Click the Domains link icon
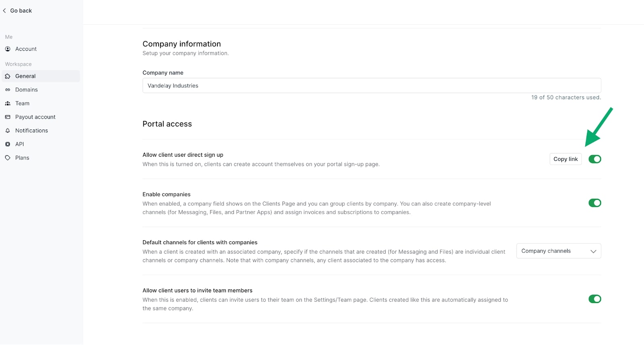644x345 pixels. [8, 89]
